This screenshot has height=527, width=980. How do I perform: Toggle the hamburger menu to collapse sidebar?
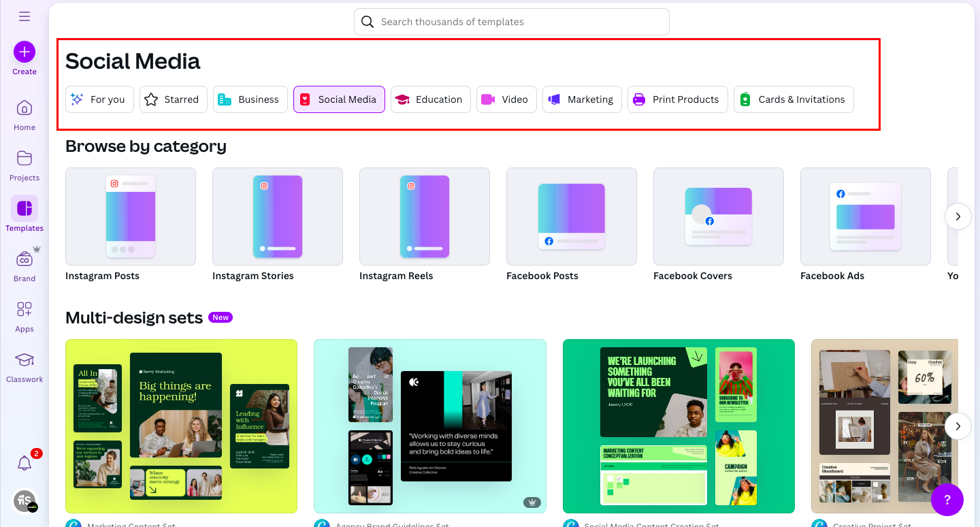coord(24,16)
